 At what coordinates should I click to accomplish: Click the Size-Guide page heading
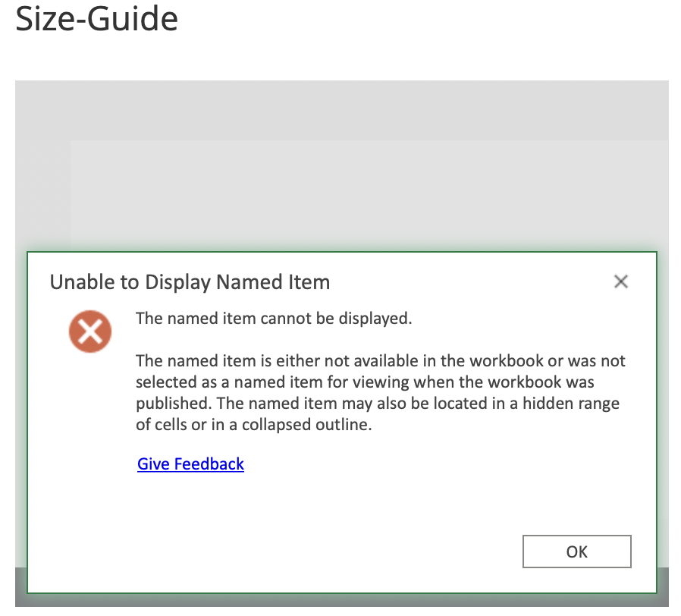96,18
